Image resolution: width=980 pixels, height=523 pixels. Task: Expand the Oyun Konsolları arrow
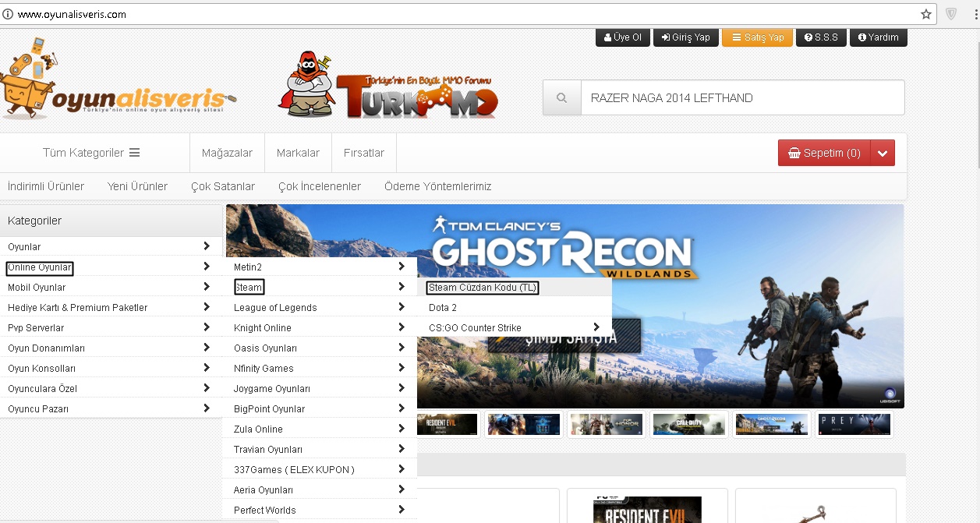tap(207, 368)
